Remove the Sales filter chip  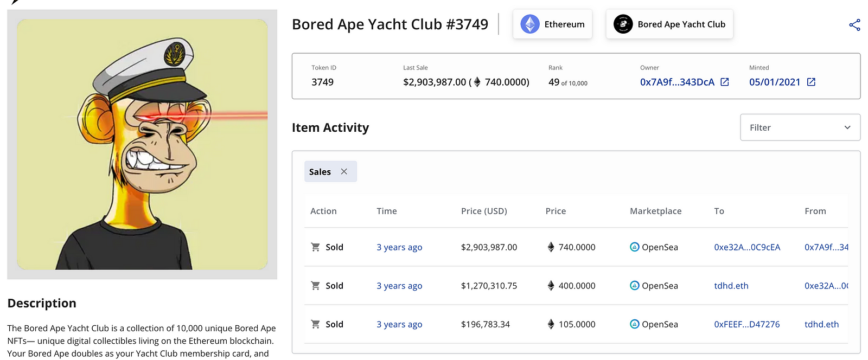(344, 171)
